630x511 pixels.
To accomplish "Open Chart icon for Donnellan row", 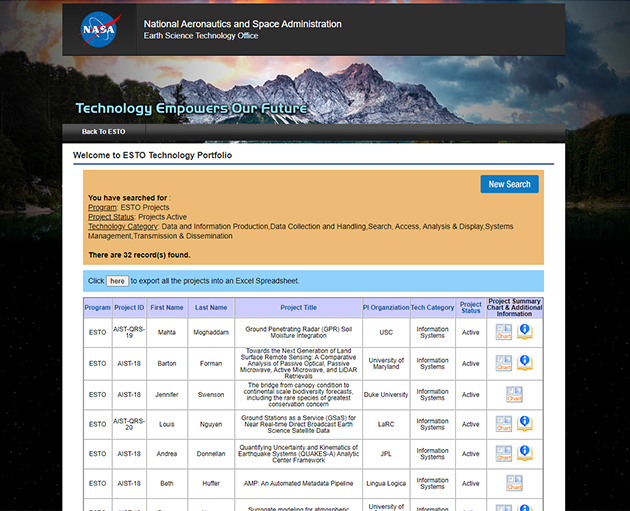I will [x=503, y=454].
